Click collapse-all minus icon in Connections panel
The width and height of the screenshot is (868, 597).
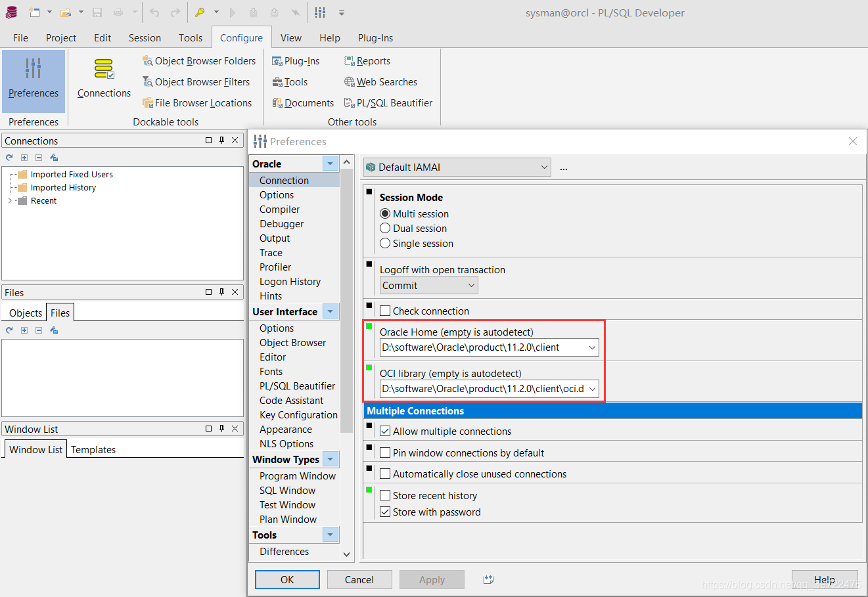39,158
